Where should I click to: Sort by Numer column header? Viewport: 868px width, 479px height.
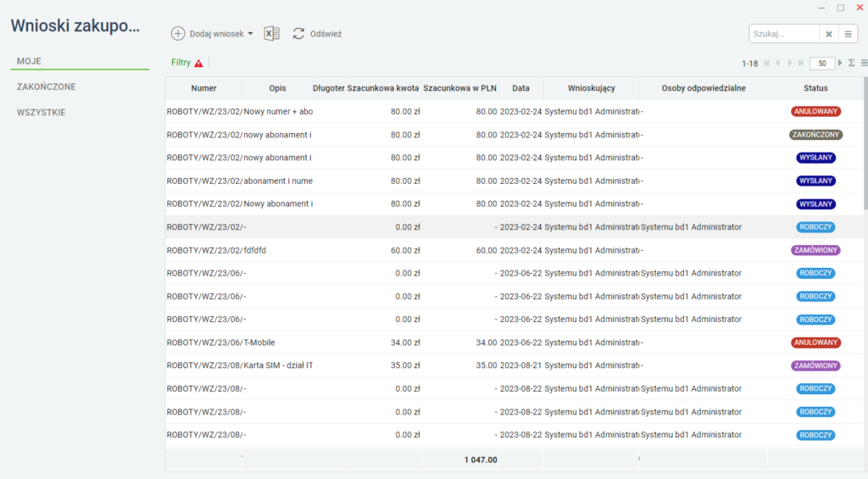pyautogui.click(x=203, y=88)
